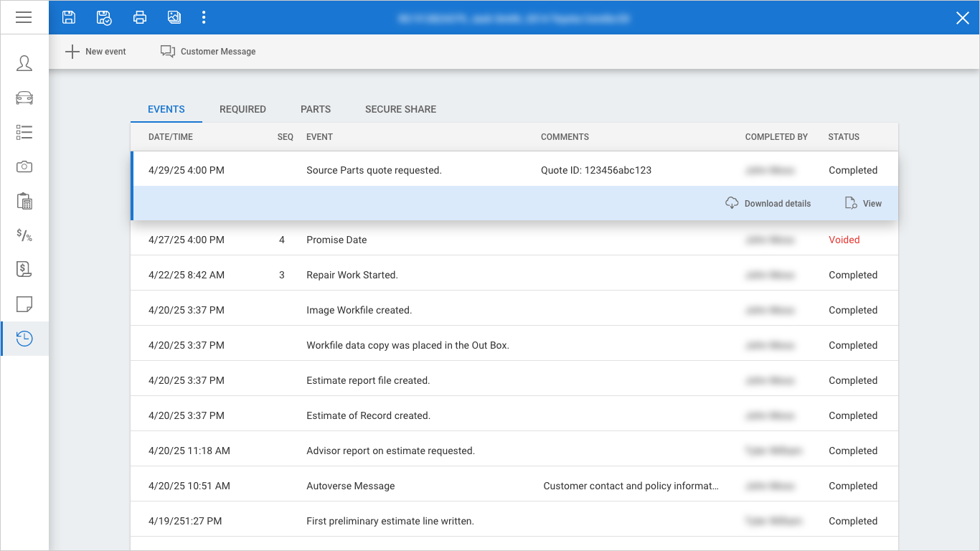The width and height of the screenshot is (980, 551).
Task: Click the Download details cloud icon
Action: (732, 203)
